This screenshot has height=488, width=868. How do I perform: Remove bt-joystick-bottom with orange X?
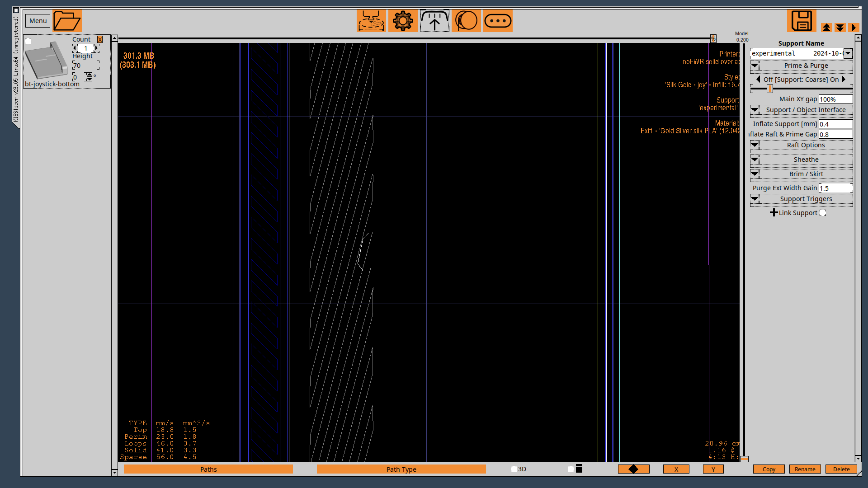[100, 39]
